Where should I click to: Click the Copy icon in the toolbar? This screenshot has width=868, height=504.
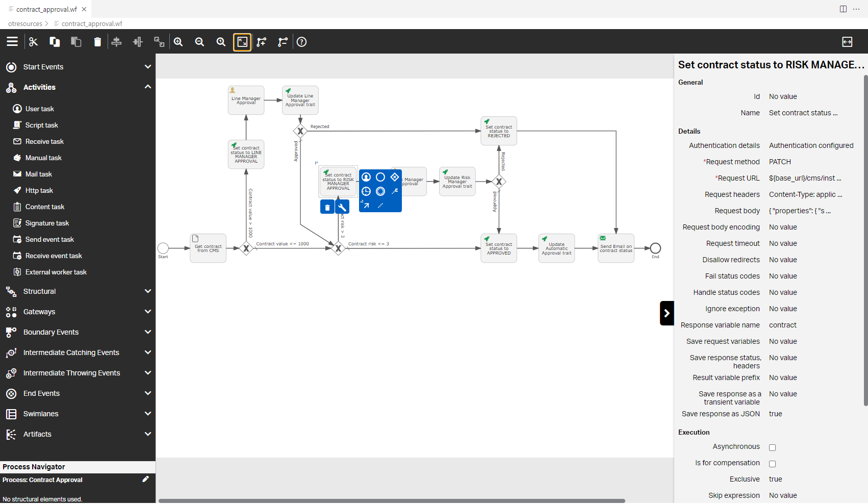click(x=55, y=42)
